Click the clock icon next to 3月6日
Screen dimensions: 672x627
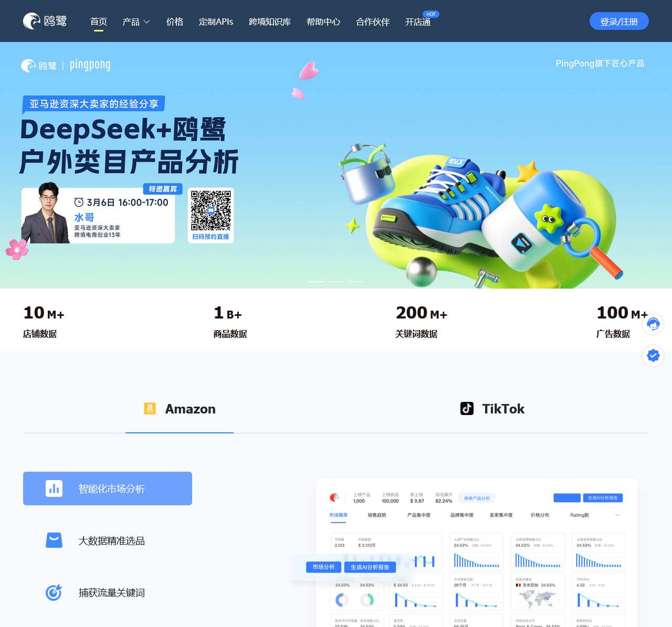point(79,202)
